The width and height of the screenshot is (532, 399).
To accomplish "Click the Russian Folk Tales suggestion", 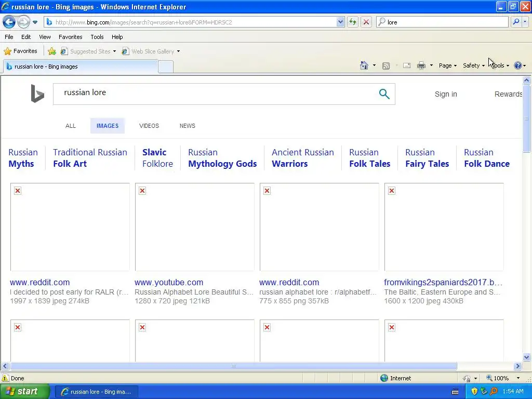I will click(x=369, y=158).
